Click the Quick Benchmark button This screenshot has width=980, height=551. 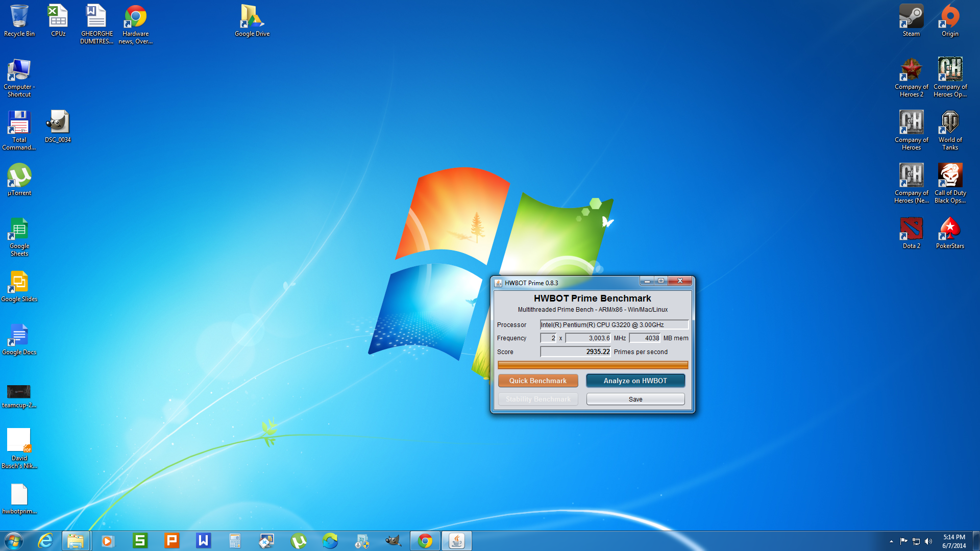coord(537,381)
